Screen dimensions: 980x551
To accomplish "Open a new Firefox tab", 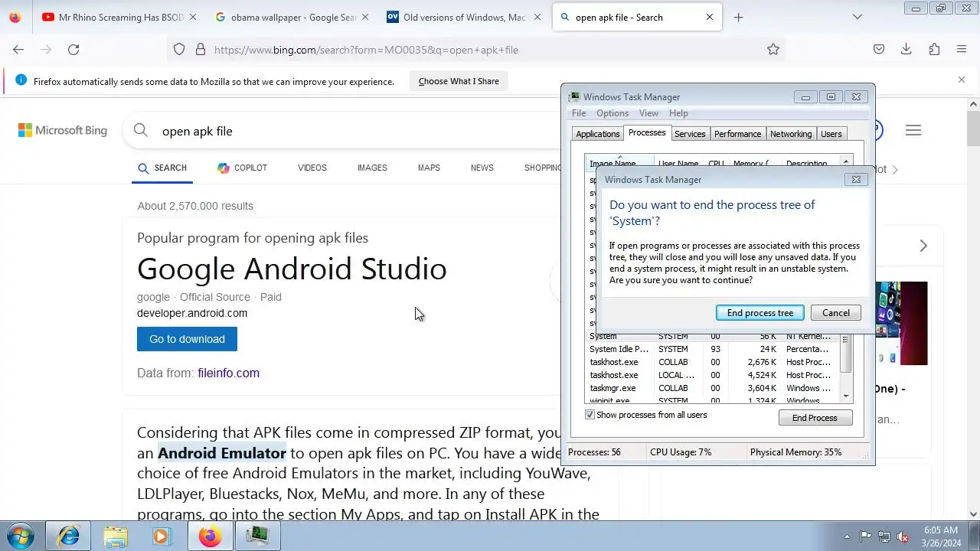I will (x=738, y=17).
